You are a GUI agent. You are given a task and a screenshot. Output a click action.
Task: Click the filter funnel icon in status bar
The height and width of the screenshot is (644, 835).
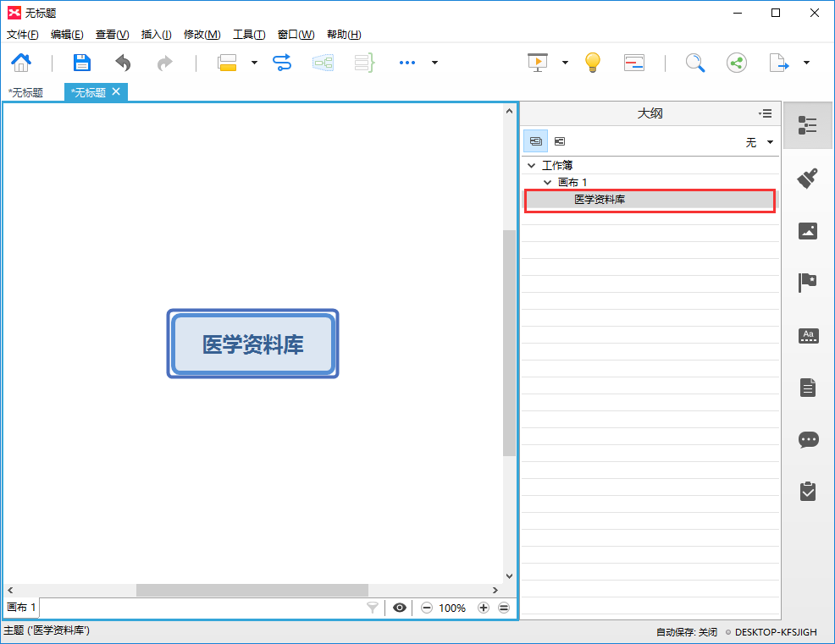pyautogui.click(x=373, y=608)
